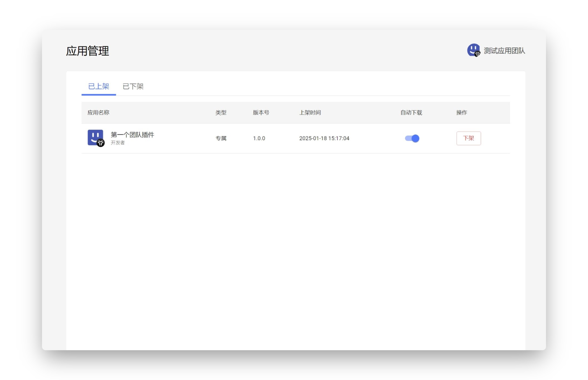Select the smiley app icon next to 测试应用团队
This screenshot has width=588, height=380.
tap(473, 51)
